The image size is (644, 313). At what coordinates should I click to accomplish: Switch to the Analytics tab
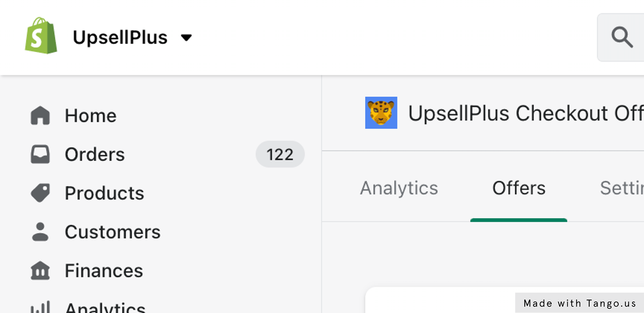(399, 188)
